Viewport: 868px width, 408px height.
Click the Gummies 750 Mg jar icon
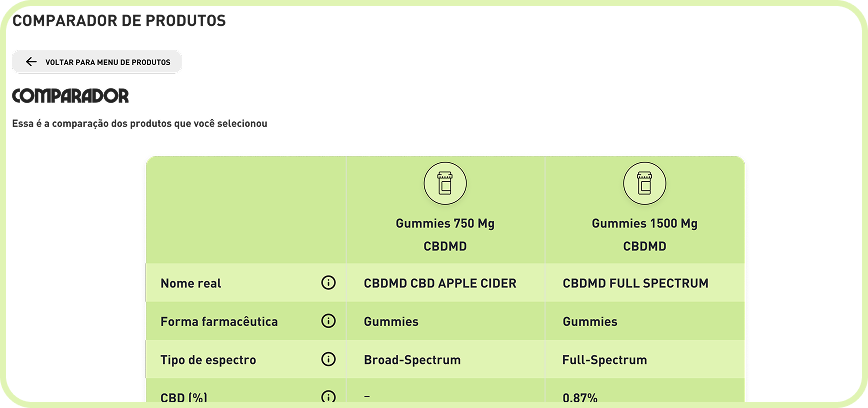click(445, 183)
